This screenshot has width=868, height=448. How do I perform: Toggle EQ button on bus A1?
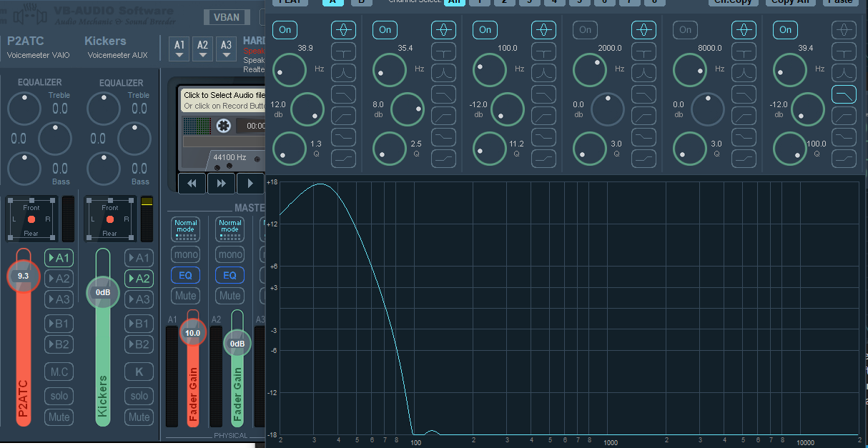tap(185, 275)
